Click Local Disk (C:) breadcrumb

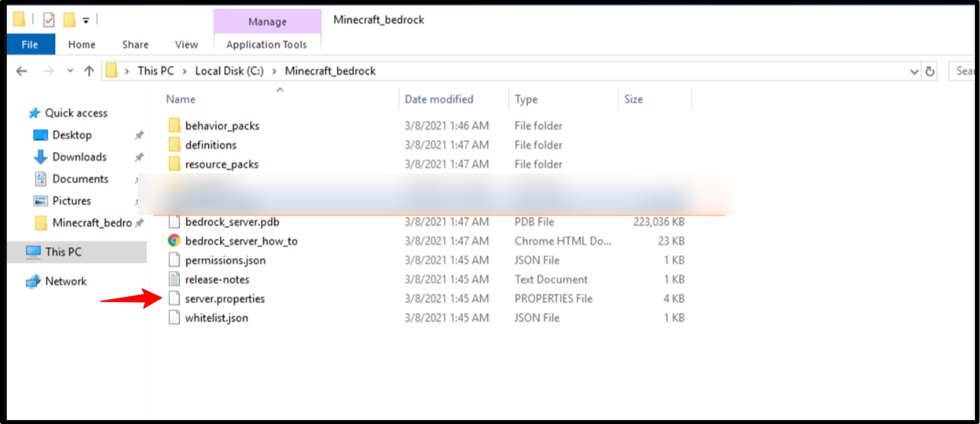[229, 71]
